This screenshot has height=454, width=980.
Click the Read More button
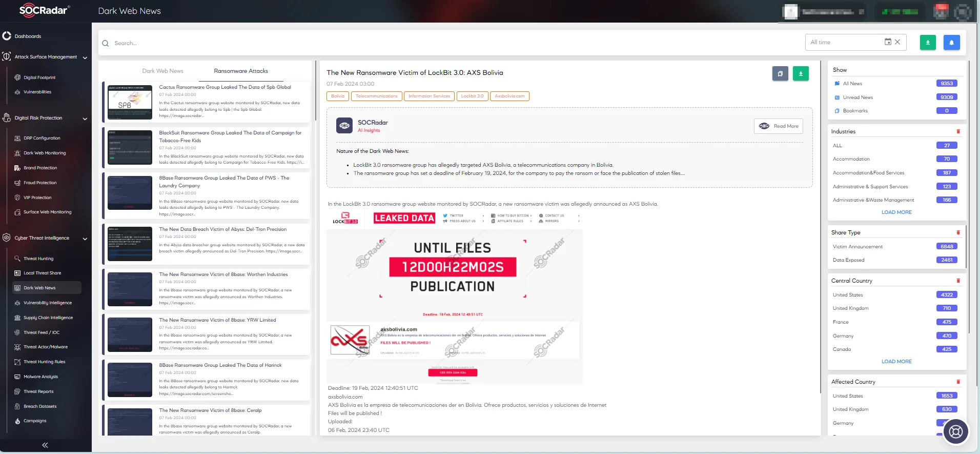click(779, 126)
